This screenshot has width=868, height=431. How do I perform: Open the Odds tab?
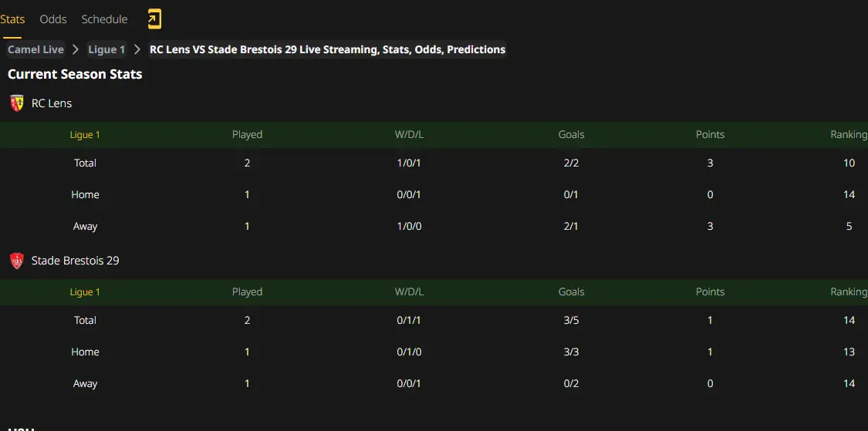point(53,19)
